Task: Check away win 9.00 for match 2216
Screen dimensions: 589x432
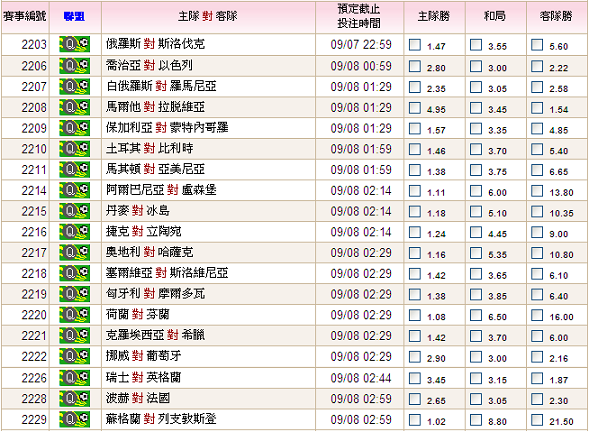Action: coord(537,232)
